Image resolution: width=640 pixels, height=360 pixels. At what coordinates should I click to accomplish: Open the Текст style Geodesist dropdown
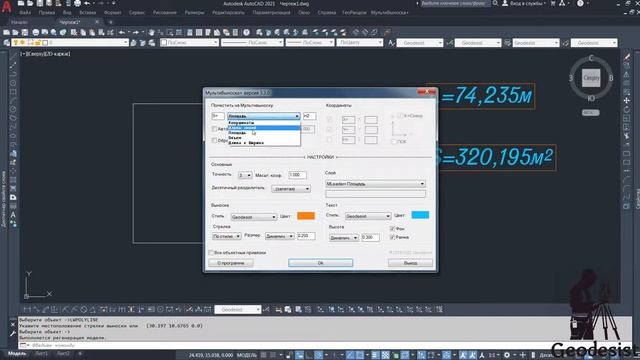tap(368, 216)
